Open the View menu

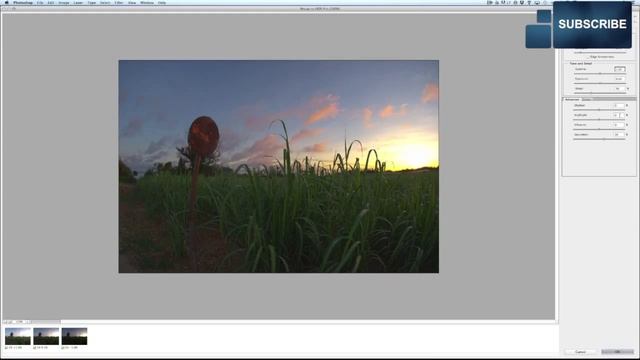pyautogui.click(x=132, y=2)
